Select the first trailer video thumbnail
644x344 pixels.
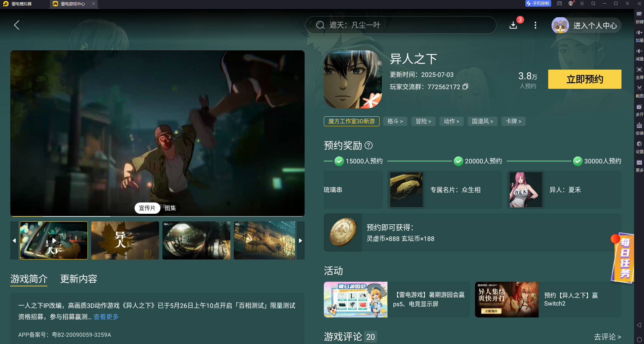coord(54,240)
